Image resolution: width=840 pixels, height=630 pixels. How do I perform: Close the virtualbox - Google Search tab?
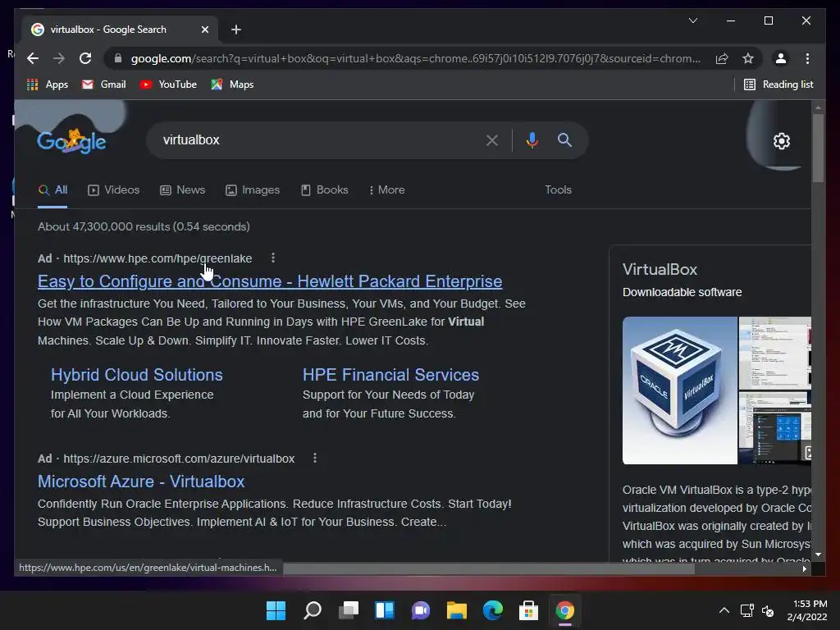coord(204,30)
